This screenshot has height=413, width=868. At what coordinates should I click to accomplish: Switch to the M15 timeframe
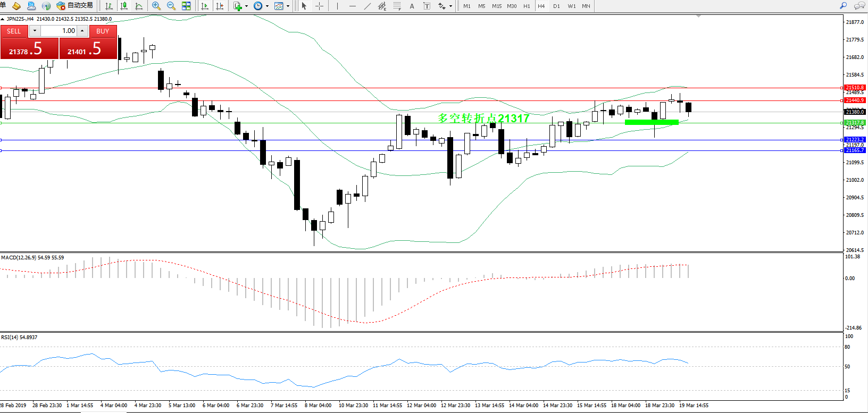tap(497, 6)
